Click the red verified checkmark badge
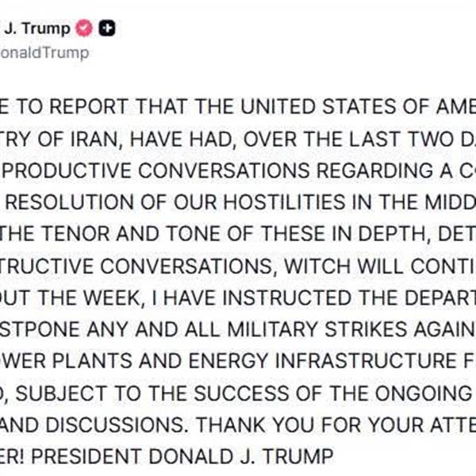Viewport: 476px width, 476px height. pyautogui.click(x=84, y=29)
